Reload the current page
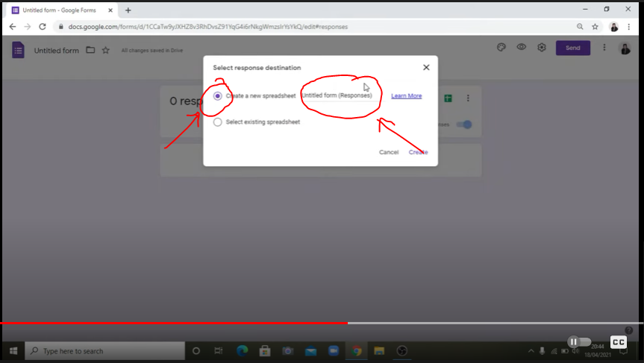Viewport: 644px width, 363px height. [x=43, y=27]
